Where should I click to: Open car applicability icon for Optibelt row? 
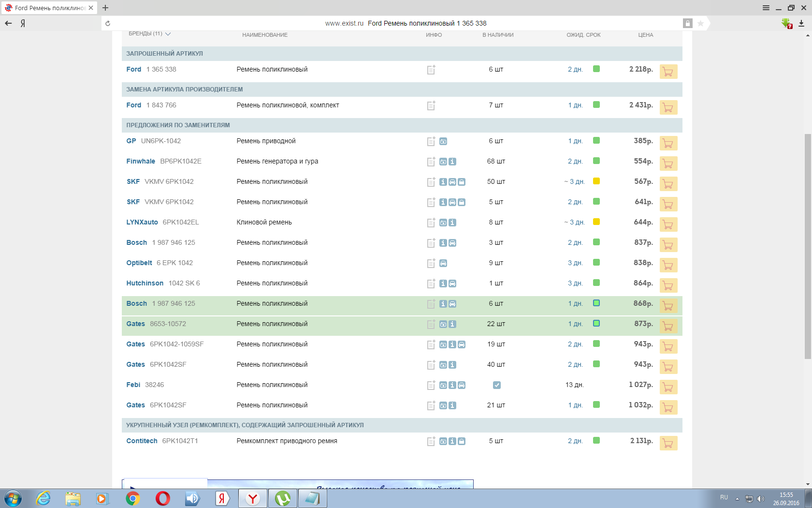click(x=443, y=263)
